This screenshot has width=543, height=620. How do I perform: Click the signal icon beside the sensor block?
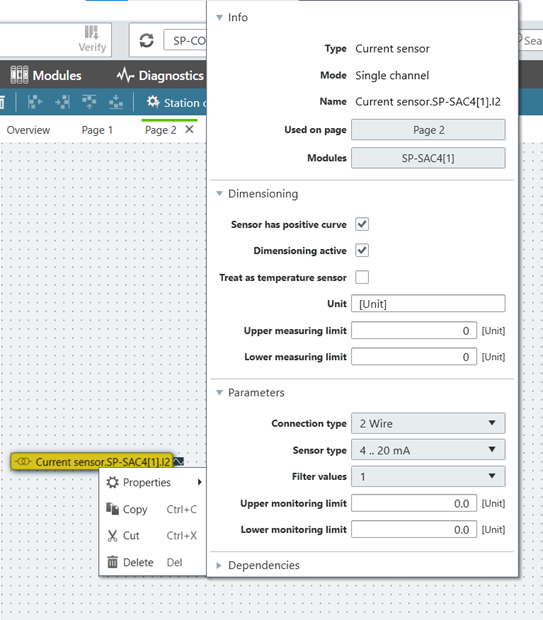coord(179,461)
